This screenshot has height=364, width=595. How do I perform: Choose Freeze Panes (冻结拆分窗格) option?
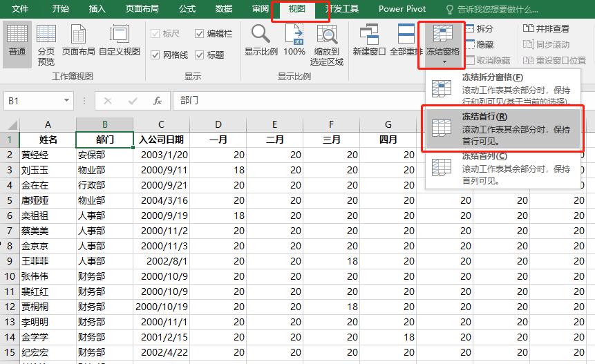coord(503,88)
